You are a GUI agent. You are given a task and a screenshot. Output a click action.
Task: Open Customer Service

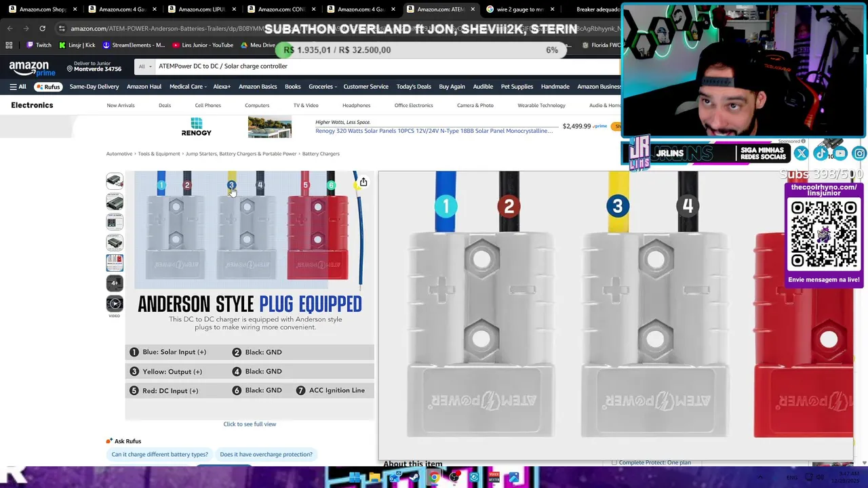(366, 87)
